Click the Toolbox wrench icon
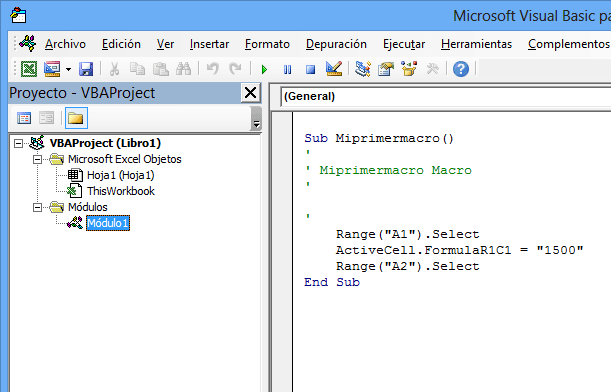 [x=433, y=69]
